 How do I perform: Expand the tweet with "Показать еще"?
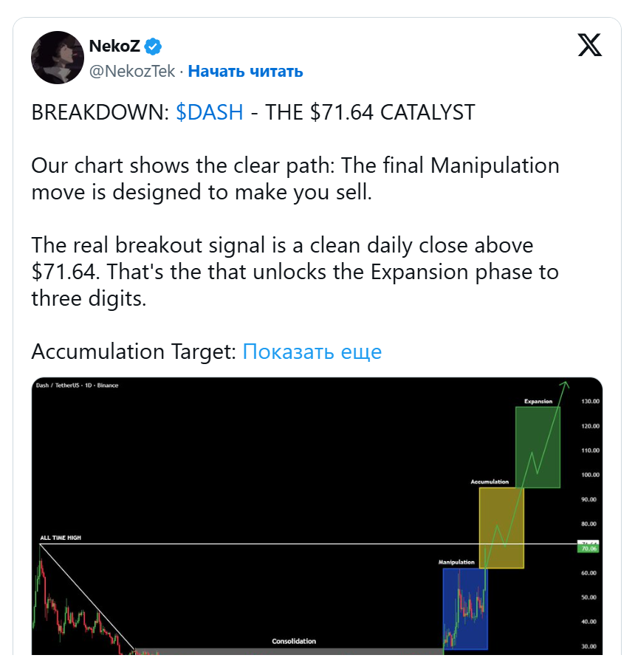coord(312,352)
